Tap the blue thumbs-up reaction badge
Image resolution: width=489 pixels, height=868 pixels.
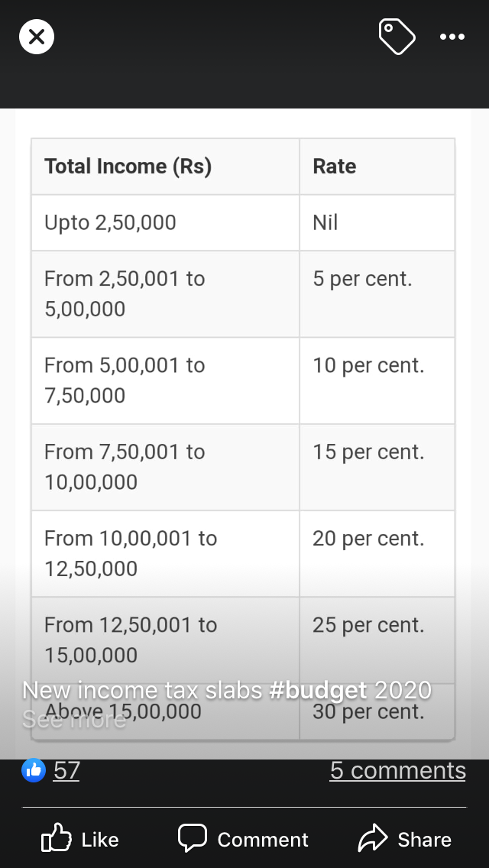point(33,770)
